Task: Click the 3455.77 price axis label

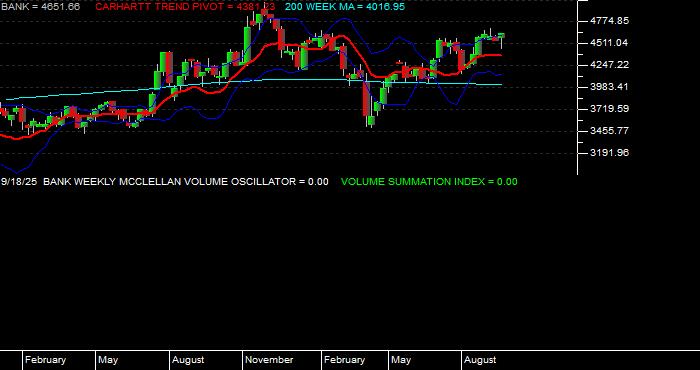Action: [x=609, y=131]
